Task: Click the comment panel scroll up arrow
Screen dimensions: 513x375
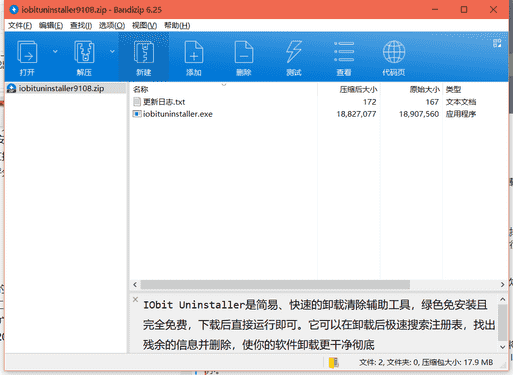Action: pyautogui.click(x=503, y=300)
